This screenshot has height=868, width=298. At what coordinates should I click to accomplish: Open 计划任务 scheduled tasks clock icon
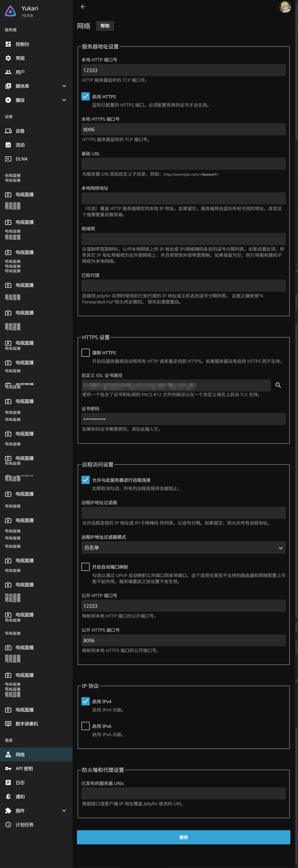[8, 825]
